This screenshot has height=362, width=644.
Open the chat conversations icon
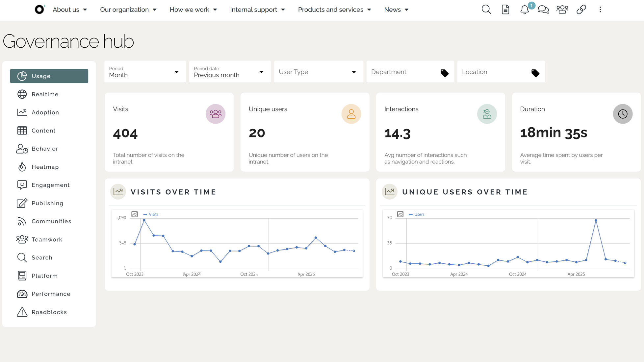pos(543,10)
